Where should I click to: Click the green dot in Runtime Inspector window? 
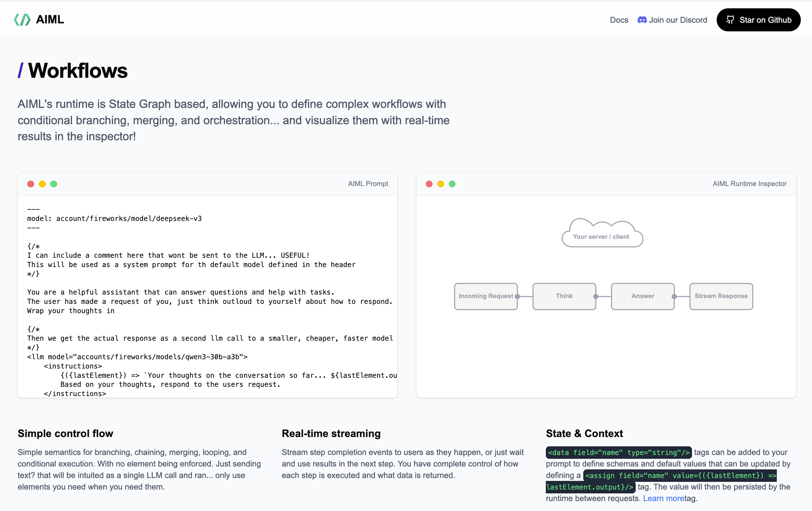point(452,184)
